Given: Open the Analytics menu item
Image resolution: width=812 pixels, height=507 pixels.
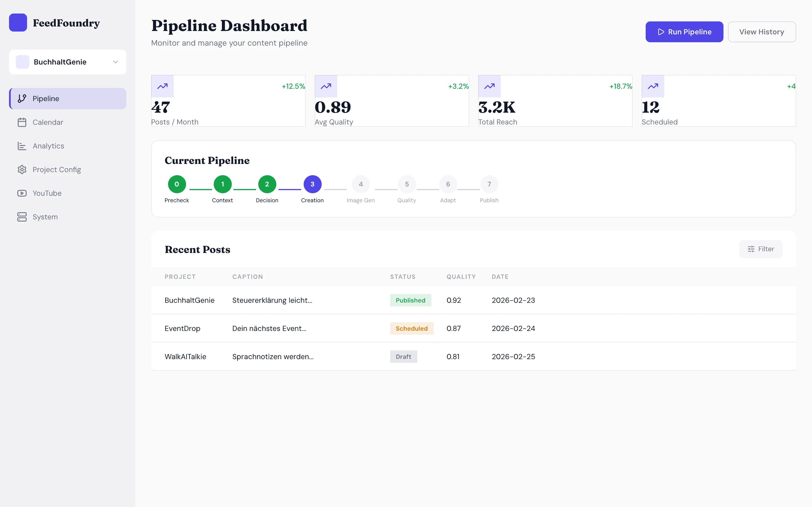Looking at the screenshot, I should pos(48,146).
